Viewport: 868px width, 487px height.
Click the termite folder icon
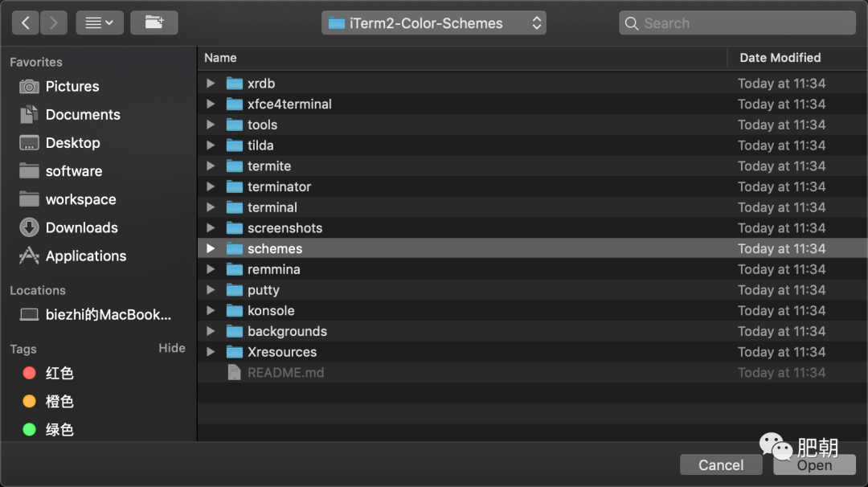(234, 166)
